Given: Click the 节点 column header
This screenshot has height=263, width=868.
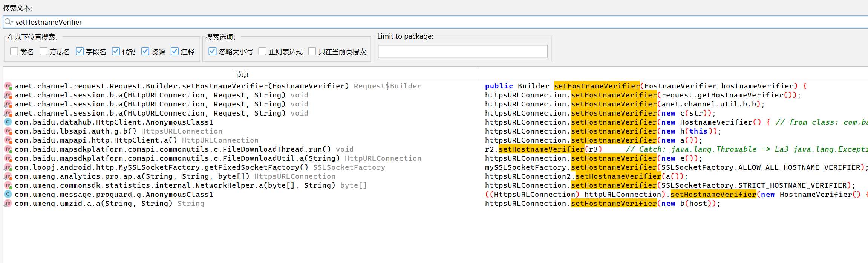Looking at the screenshot, I should point(241,74).
